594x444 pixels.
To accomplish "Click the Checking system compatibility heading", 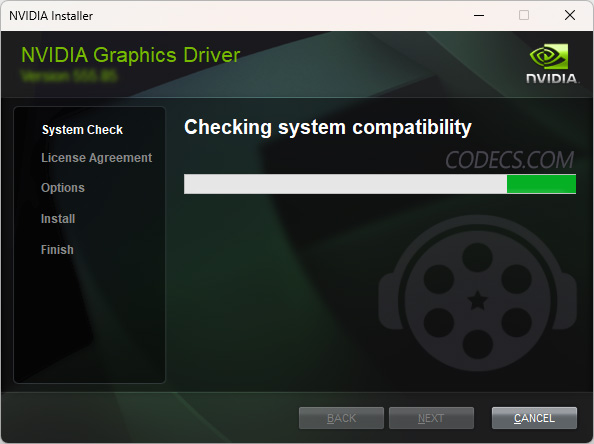I will pos(328,128).
